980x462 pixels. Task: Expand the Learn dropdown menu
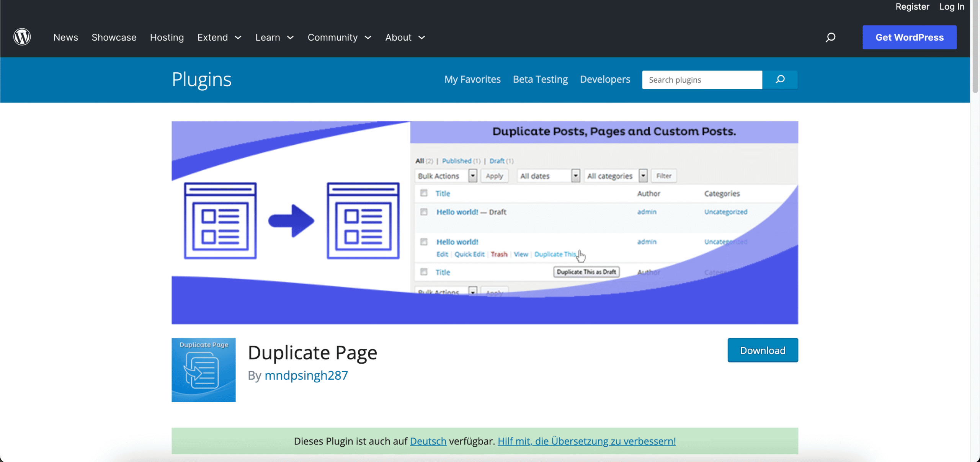pos(274,37)
